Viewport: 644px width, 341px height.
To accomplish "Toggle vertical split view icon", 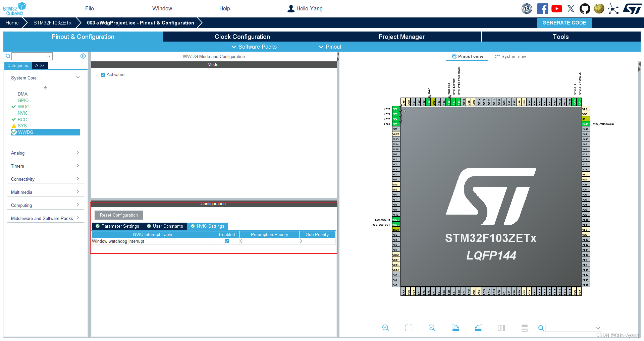I will coord(502,328).
